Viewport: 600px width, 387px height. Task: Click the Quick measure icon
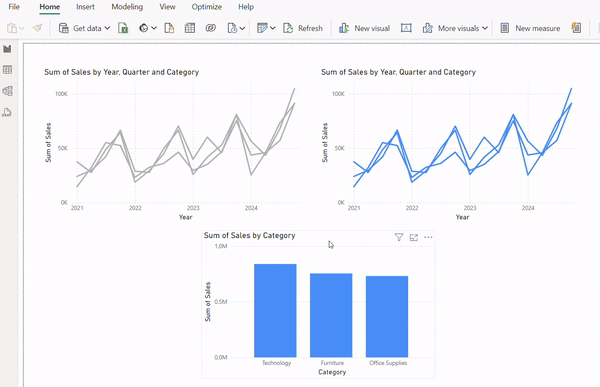tap(576, 28)
